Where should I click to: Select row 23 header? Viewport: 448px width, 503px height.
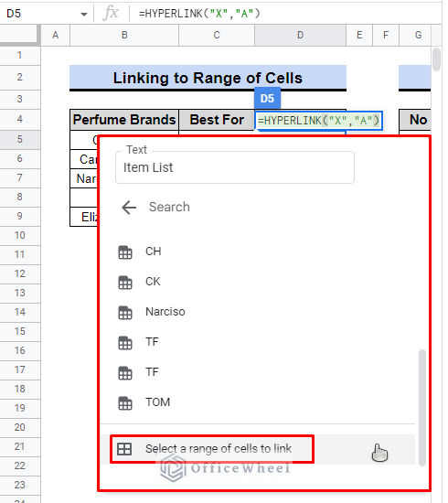coord(20,485)
